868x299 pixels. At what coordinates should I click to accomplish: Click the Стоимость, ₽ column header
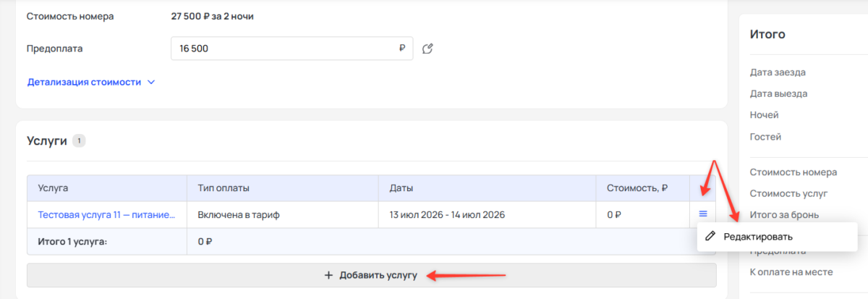pyautogui.click(x=643, y=188)
